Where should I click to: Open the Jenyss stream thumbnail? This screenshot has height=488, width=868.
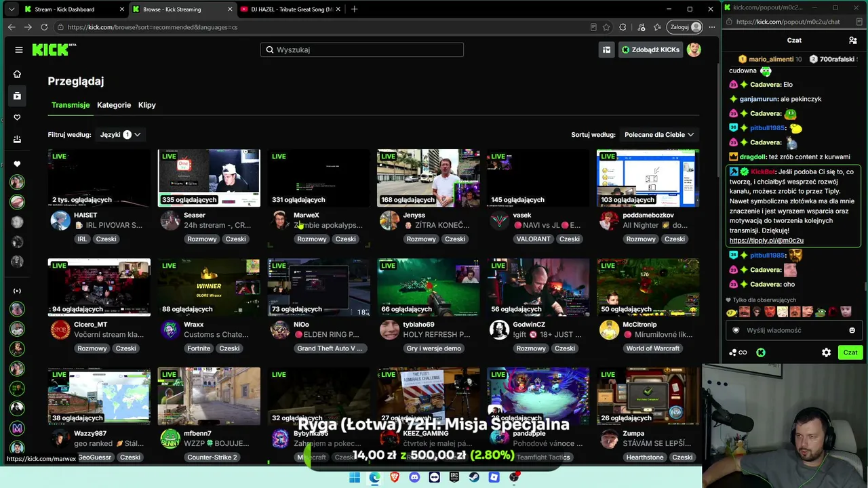[429, 178]
